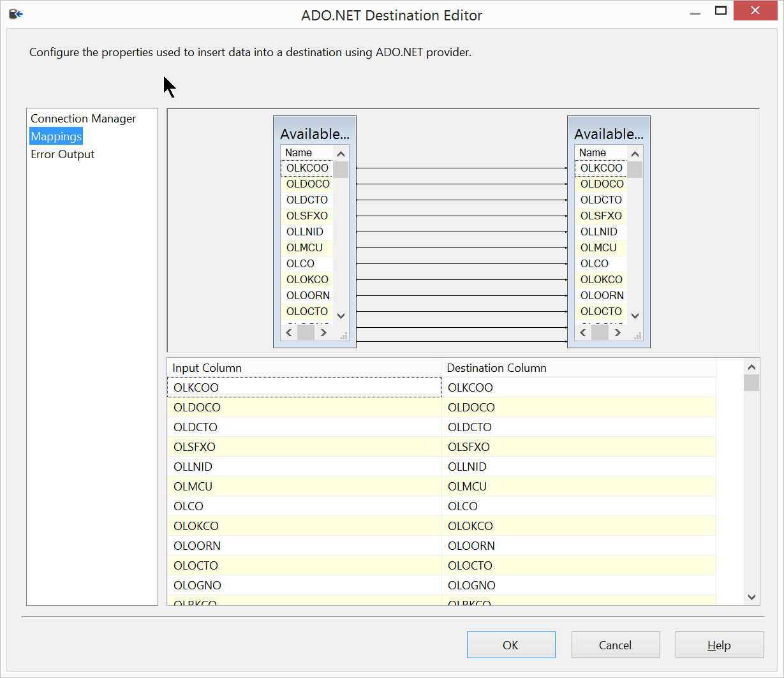Click the Cancel button
The image size is (784, 678).
pyautogui.click(x=616, y=645)
